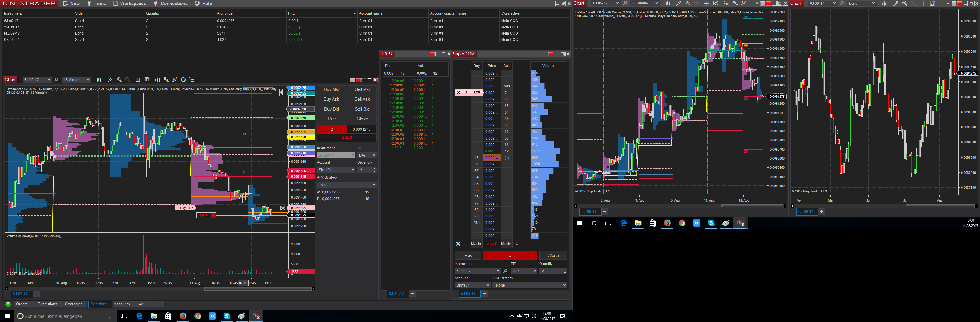Open data box in the Daily chart
The image size is (980, 322).
click(x=933, y=3)
